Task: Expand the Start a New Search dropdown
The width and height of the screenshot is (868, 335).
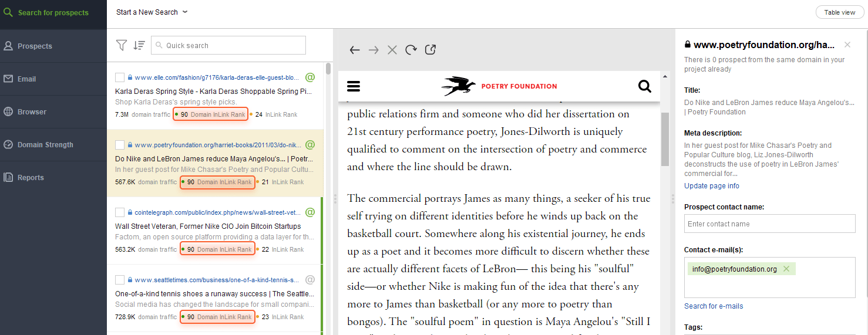Action: click(152, 12)
